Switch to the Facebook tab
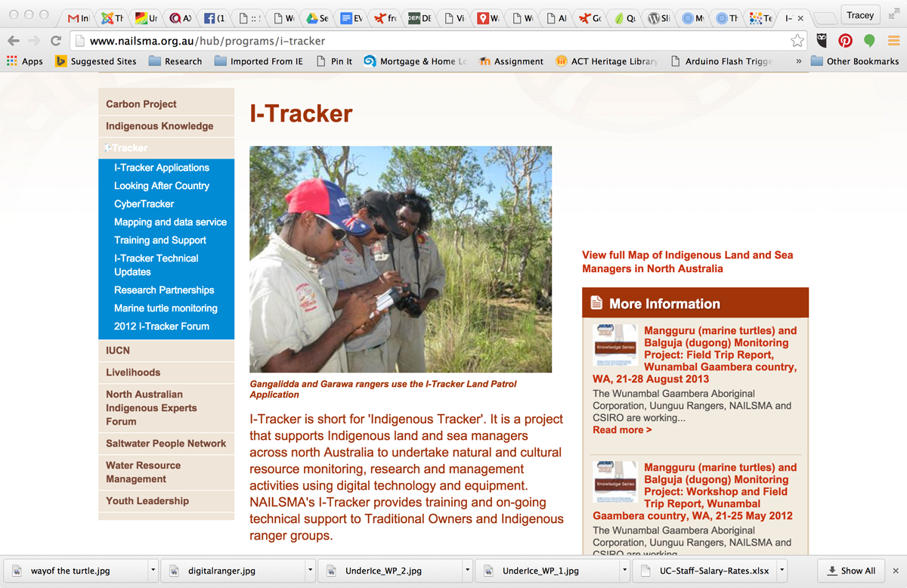907x588 pixels. tap(215, 18)
